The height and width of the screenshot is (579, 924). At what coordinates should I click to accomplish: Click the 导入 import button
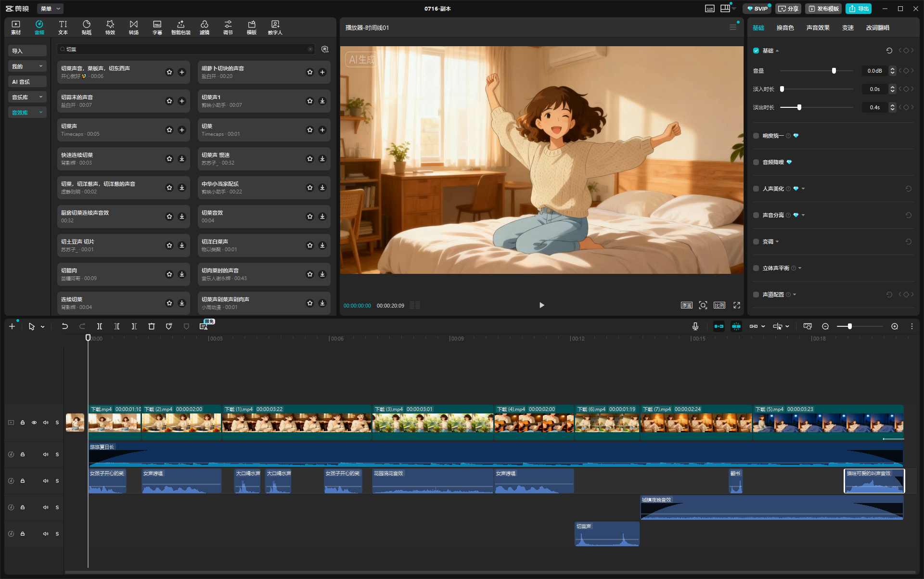(x=27, y=51)
